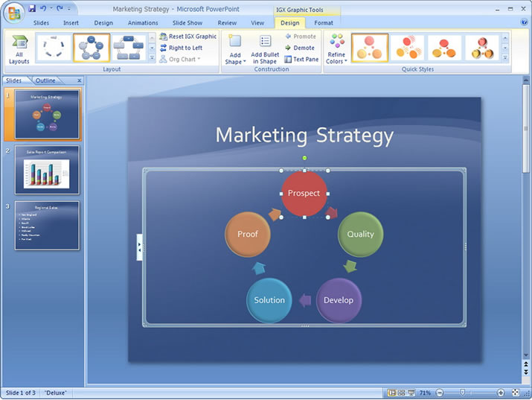Click the Office button
The width and height of the screenshot is (532, 400).
coord(14,13)
